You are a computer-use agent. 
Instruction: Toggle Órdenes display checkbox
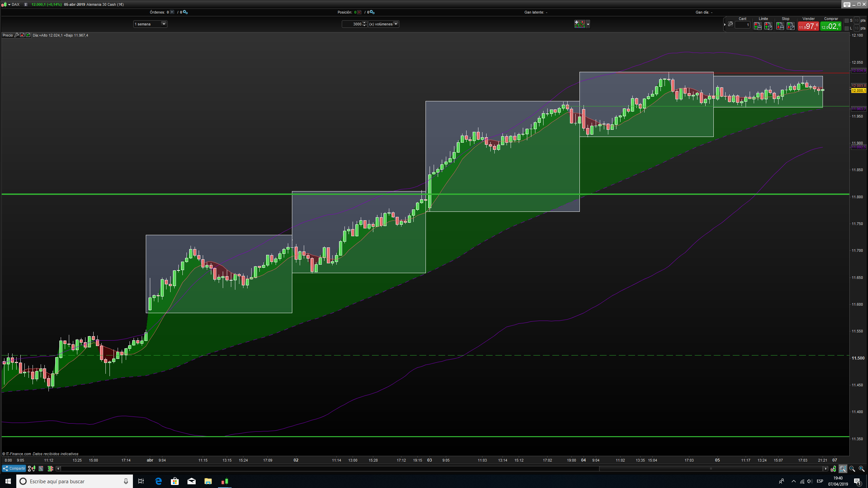pyautogui.click(x=172, y=12)
